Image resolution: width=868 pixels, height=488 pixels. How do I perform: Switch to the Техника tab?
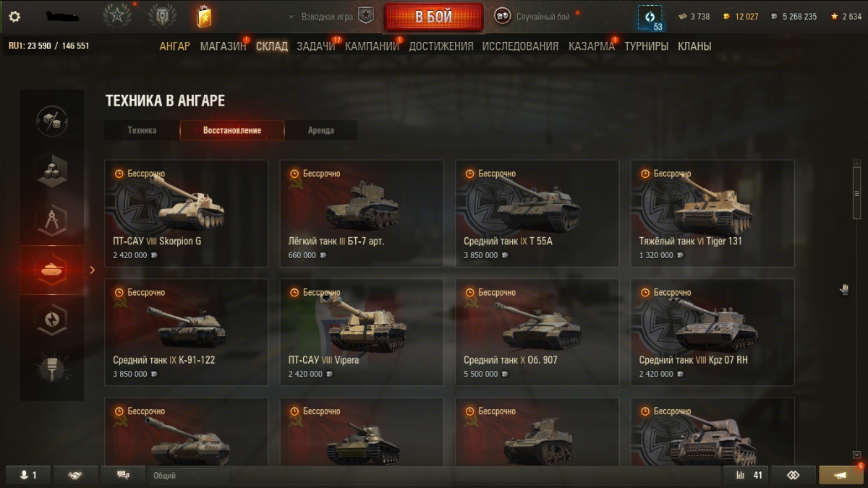142,130
